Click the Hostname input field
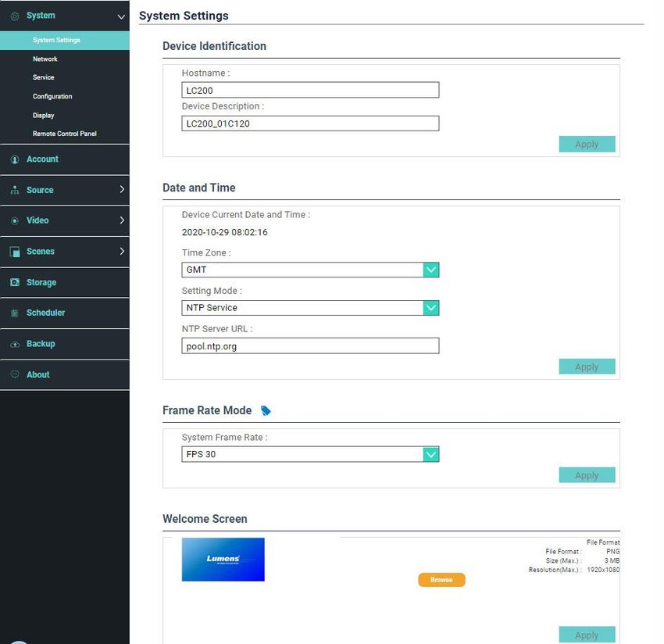664x644 pixels. (x=310, y=91)
